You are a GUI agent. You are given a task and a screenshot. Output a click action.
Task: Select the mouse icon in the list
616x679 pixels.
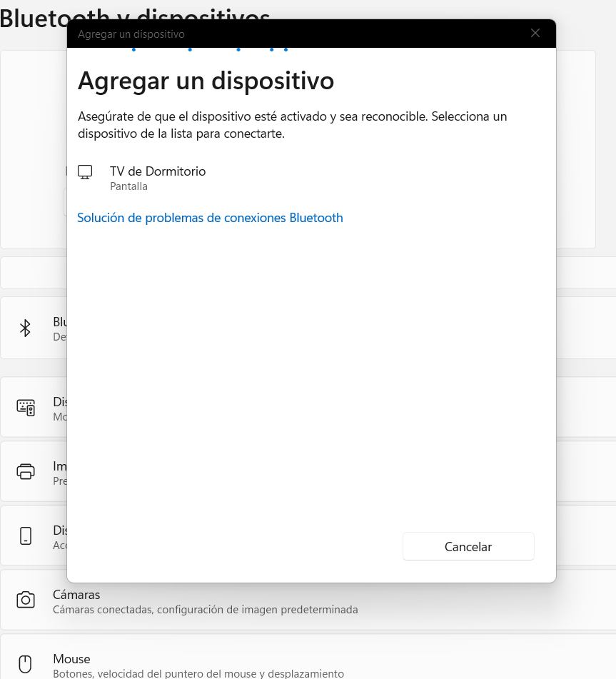point(26,664)
